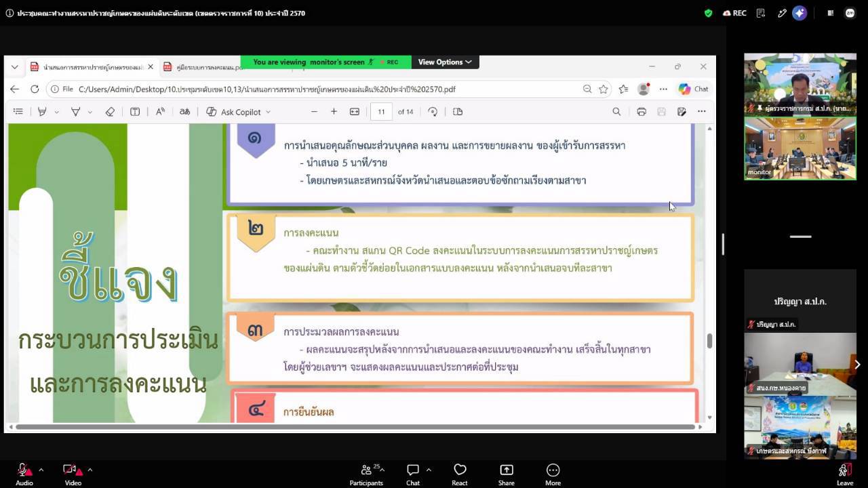Click the Zoom AI Companion sparkle icon
Image resolution: width=868 pixels, height=488 pixels.
click(800, 13)
